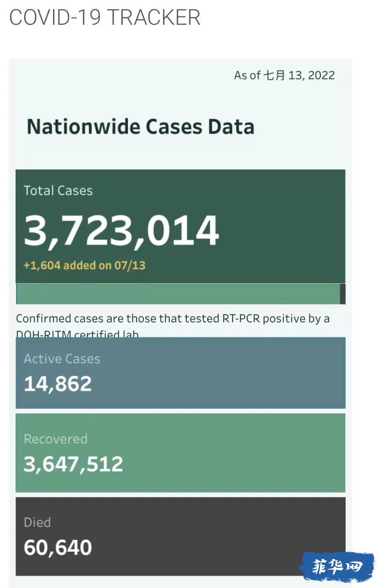Click the COVID-19 TRACKER heading
Screen dimensions: 379x588
(x=105, y=17)
